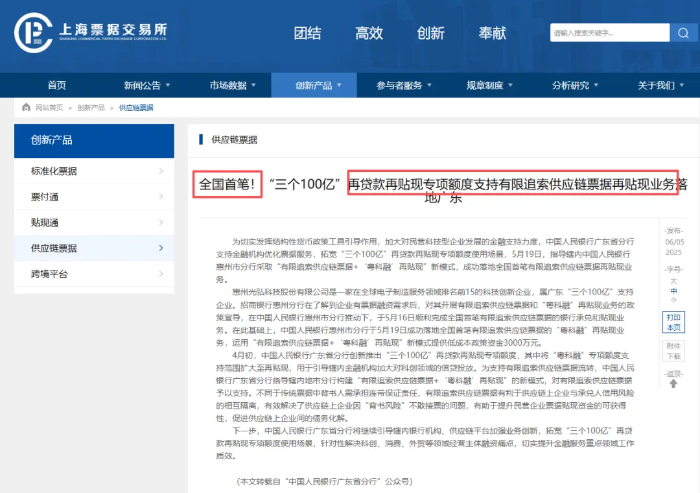This screenshot has height=493, width=700.
Task: Click 供应链票据 breadcrumb link
Action: pyautogui.click(x=136, y=108)
